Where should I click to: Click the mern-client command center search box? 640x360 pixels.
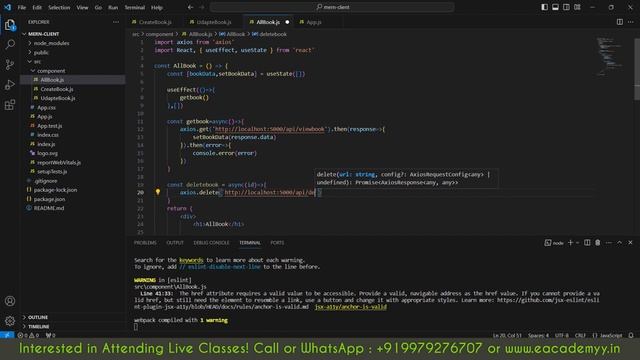[x=332, y=7]
